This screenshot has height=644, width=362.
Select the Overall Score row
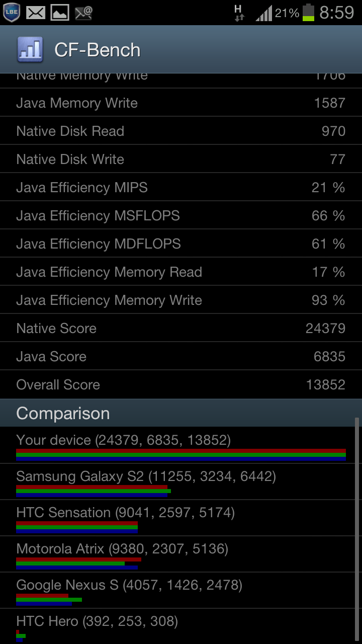(x=181, y=384)
